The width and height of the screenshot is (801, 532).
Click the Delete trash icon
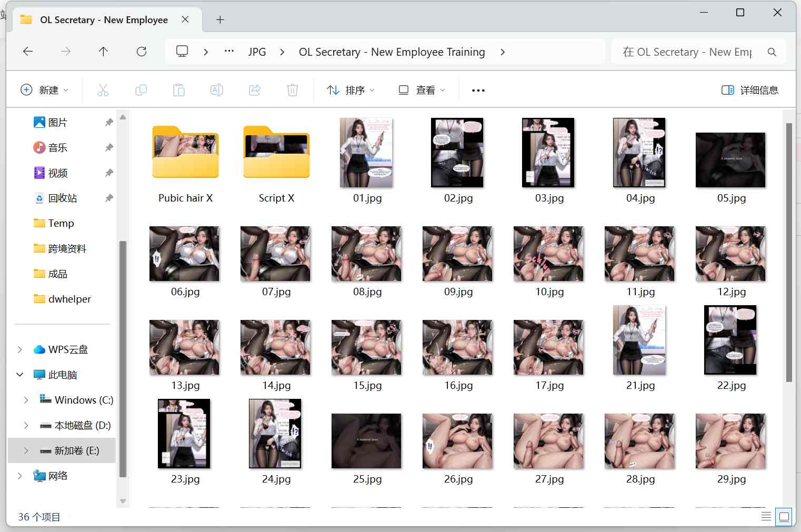[293, 90]
